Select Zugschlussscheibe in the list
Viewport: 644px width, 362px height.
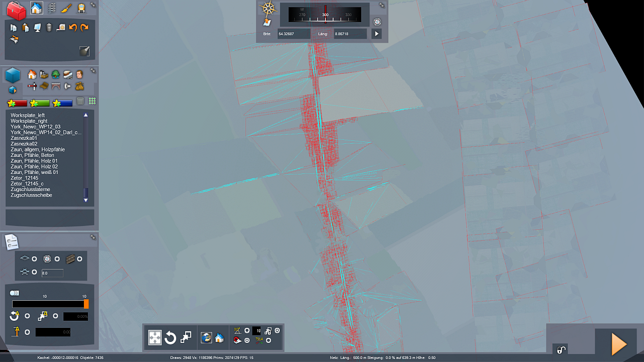point(31,195)
